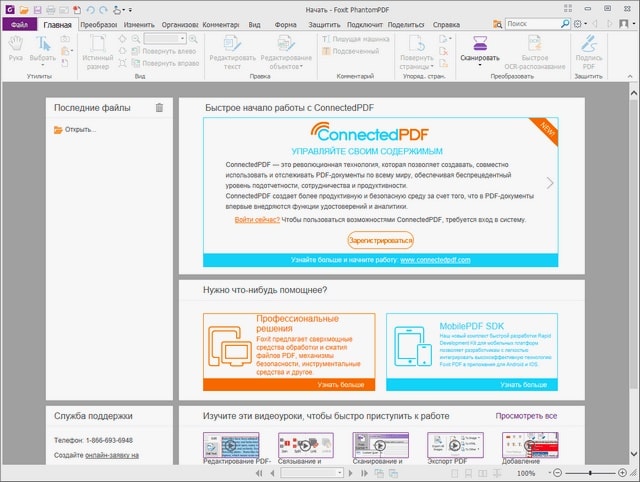Click Узнать больше on the MobilePDF SDK card
Image resolution: width=640 pixels, height=482 pixels.
coord(524,384)
